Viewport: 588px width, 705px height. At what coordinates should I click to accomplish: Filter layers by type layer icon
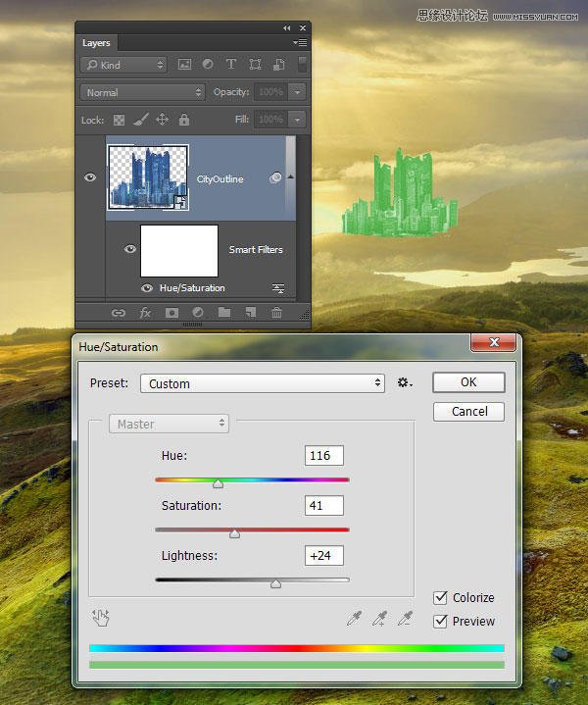click(231, 65)
